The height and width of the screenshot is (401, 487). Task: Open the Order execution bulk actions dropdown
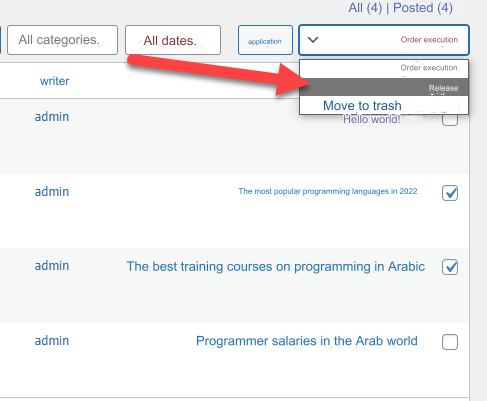click(384, 40)
